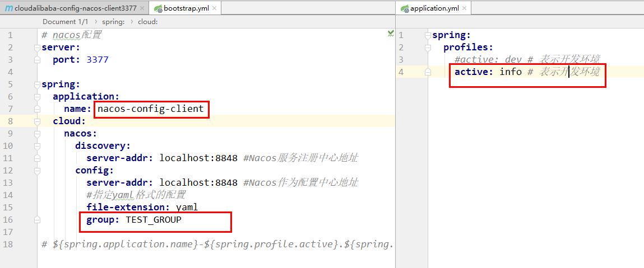Click the name: key
This screenshot has height=268, width=644.
click(78, 109)
